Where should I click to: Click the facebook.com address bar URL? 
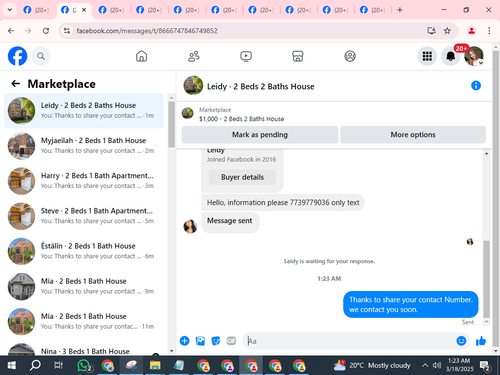click(x=147, y=31)
